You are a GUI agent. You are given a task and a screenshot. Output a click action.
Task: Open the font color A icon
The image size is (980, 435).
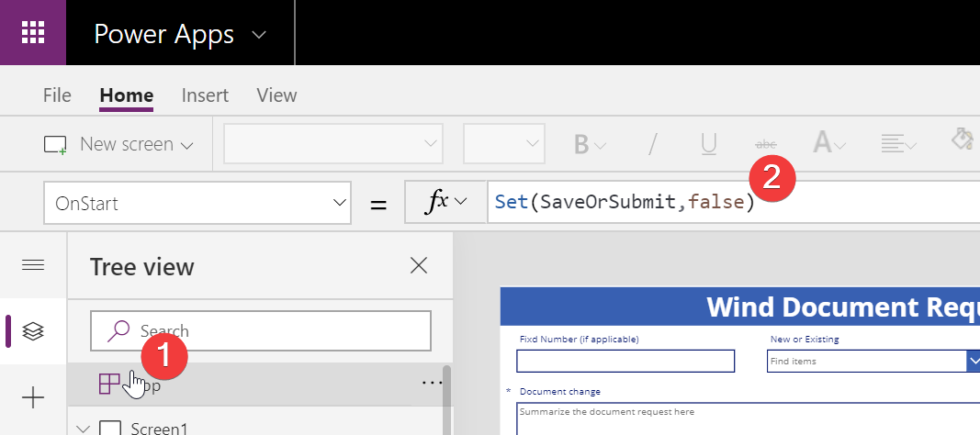coord(823,143)
